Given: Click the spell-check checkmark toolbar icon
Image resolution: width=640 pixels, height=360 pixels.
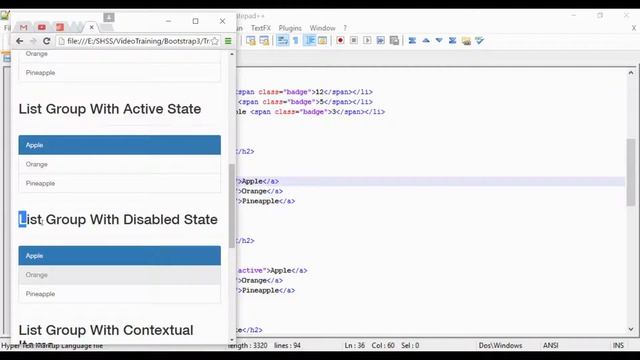Looking at the screenshot, I should click(480, 40).
